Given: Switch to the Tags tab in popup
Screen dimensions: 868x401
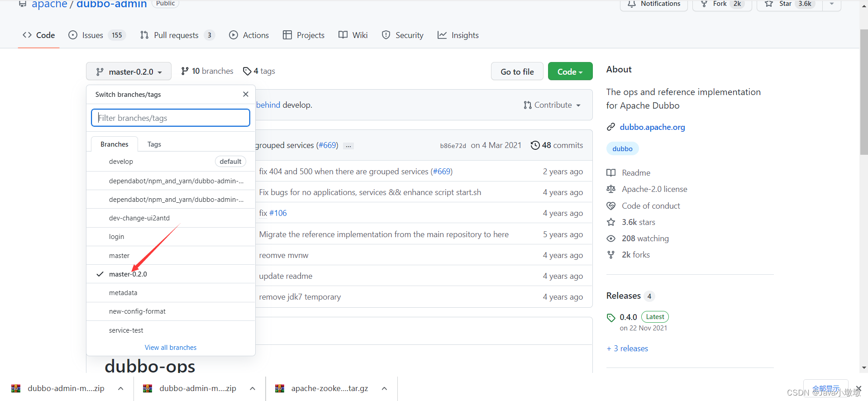Looking at the screenshot, I should tap(154, 144).
